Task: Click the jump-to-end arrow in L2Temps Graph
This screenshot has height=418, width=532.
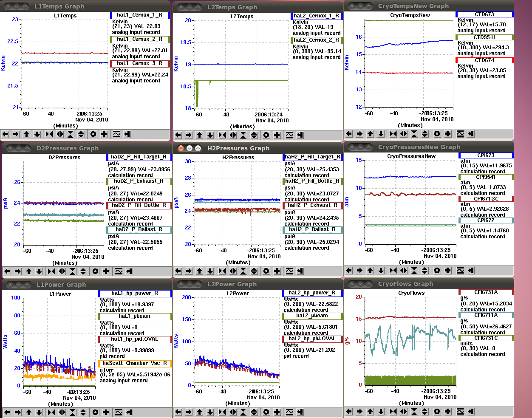Action: pos(300,135)
